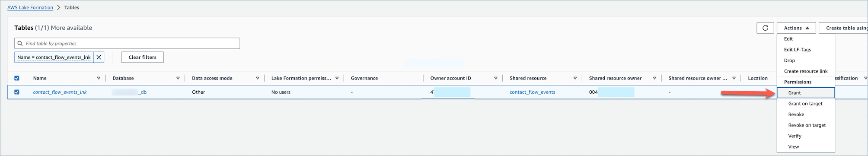
Task: Click the Name = contact_flow_events_lnk filter token
Action: click(54, 57)
